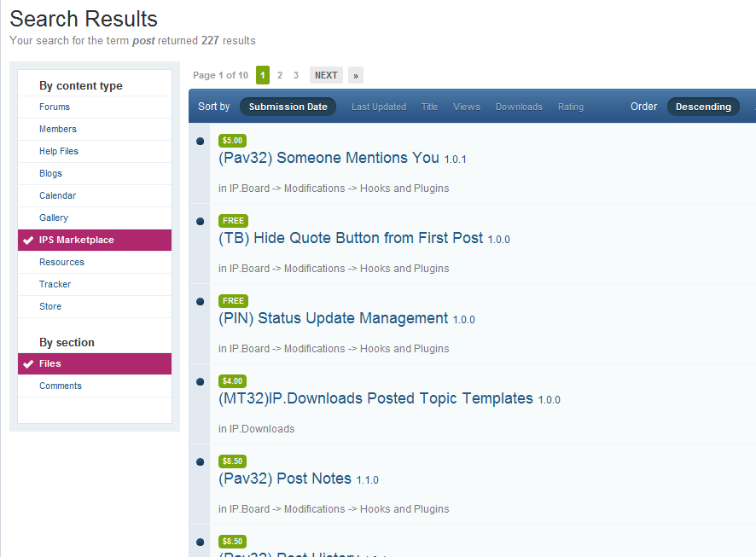Filter results by Forums content type
Viewport: 756px width, 557px height.
coord(55,107)
